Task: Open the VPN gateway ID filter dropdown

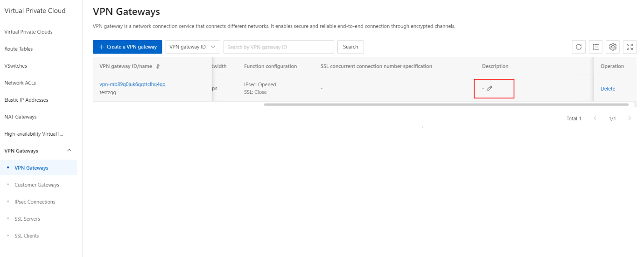Action: point(193,47)
